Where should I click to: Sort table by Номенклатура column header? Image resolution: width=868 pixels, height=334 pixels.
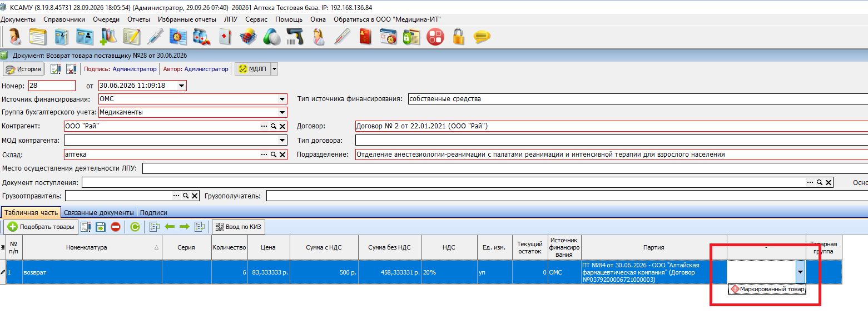[x=92, y=247]
